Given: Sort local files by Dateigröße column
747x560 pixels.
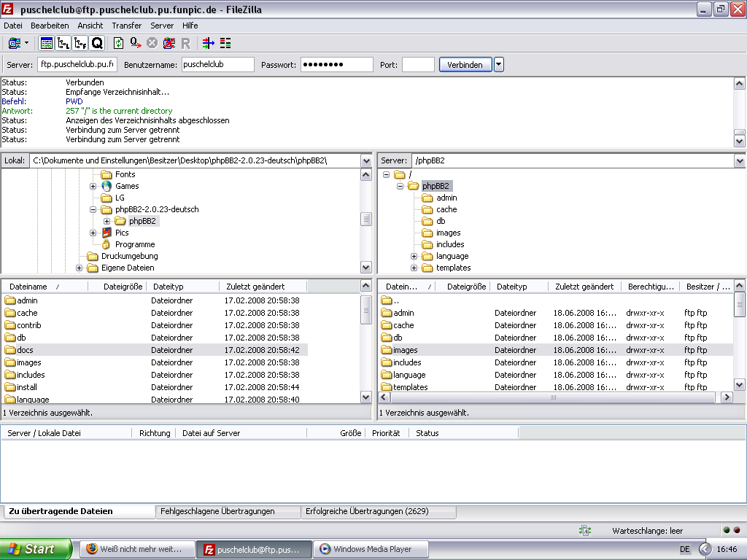Looking at the screenshot, I should [x=117, y=287].
